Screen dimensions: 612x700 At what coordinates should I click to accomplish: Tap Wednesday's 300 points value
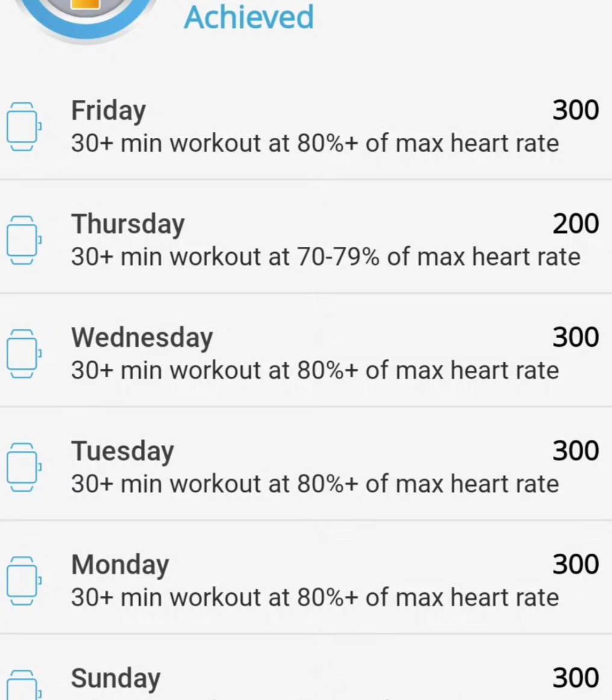pyautogui.click(x=575, y=337)
